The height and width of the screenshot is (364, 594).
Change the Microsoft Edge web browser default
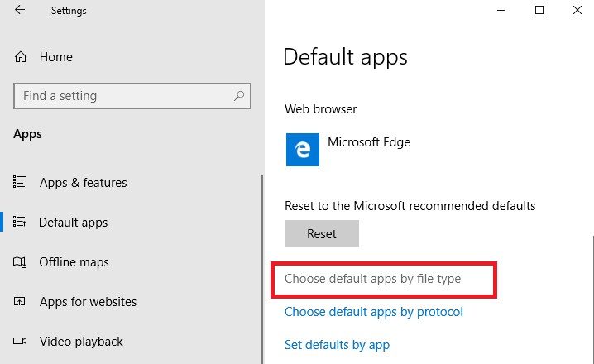coord(348,150)
